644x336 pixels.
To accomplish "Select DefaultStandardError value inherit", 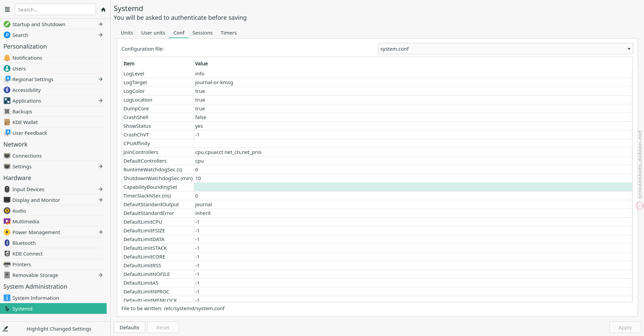I will tap(203, 213).
